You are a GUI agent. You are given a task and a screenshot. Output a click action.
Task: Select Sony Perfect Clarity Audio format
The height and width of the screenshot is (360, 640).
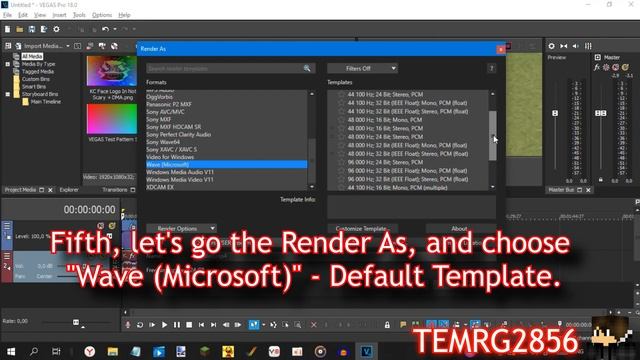pyautogui.click(x=178, y=134)
